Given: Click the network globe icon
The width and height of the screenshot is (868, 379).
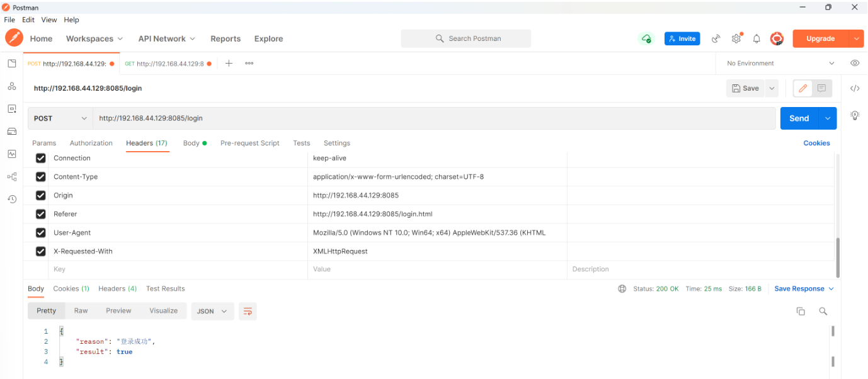Looking at the screenshot, I should coord(622,289).
